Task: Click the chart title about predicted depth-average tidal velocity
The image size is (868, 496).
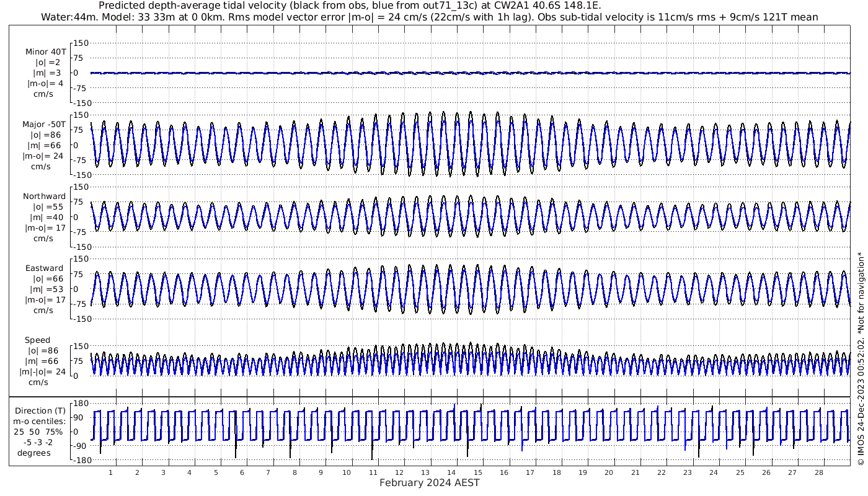Action: pos(350,6)
